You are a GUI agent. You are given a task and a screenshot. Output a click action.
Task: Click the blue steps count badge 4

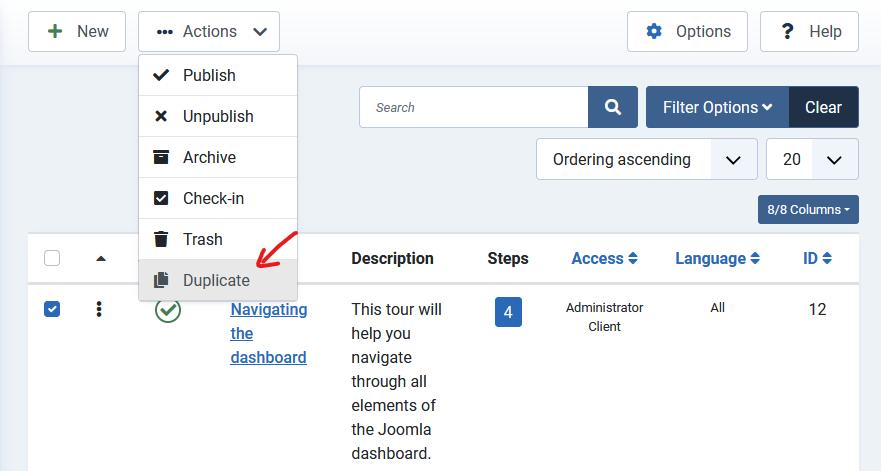508,312
